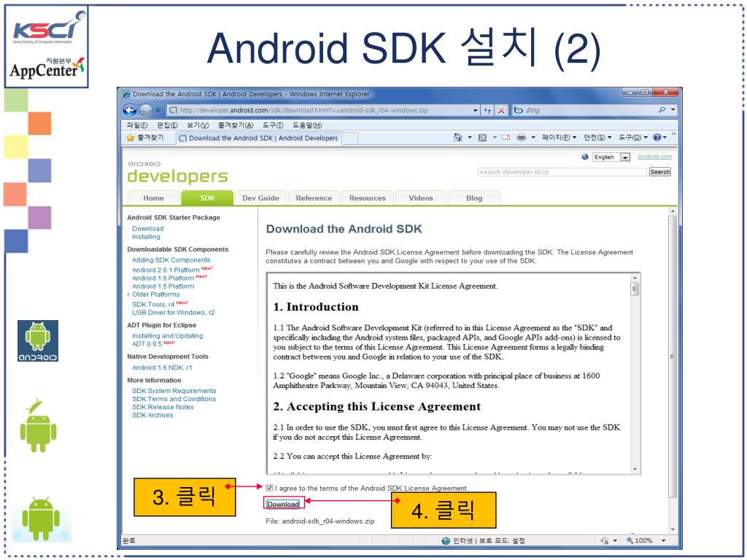The height and width of the screenshot is (560, 747).
Task: Open the Installing link under Starter Package
Action: pos(146,237)
